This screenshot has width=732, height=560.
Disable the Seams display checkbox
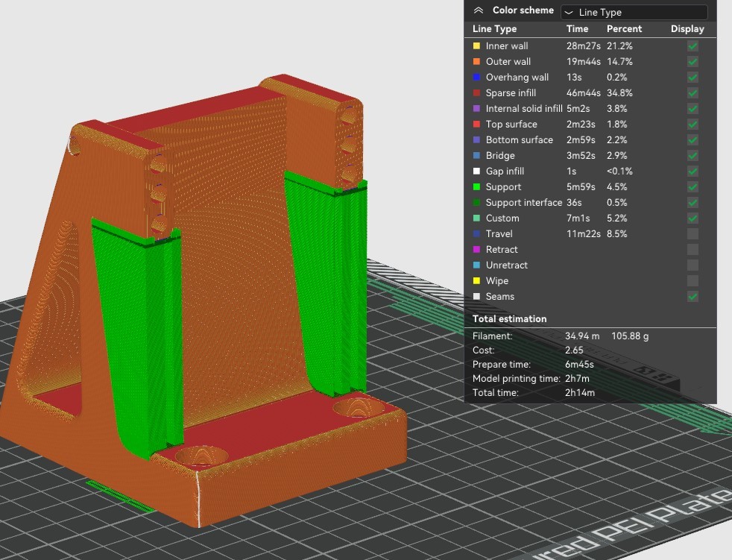tap(692, 297)
